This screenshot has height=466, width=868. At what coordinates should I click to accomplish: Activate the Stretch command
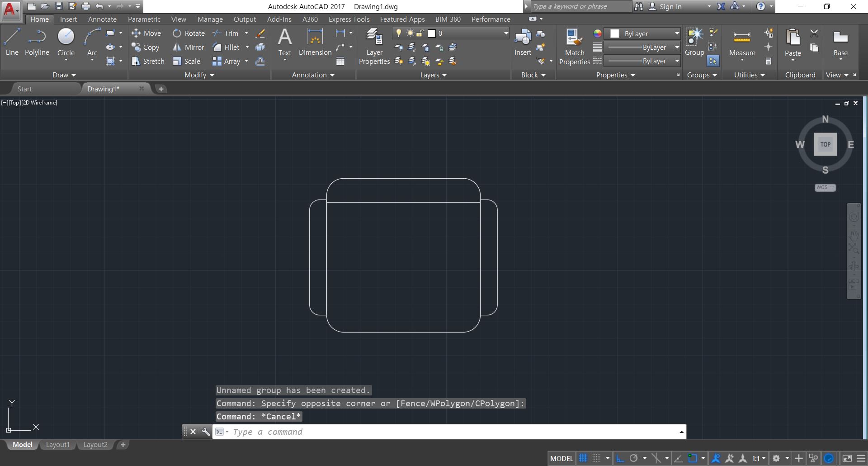point(148,61)
